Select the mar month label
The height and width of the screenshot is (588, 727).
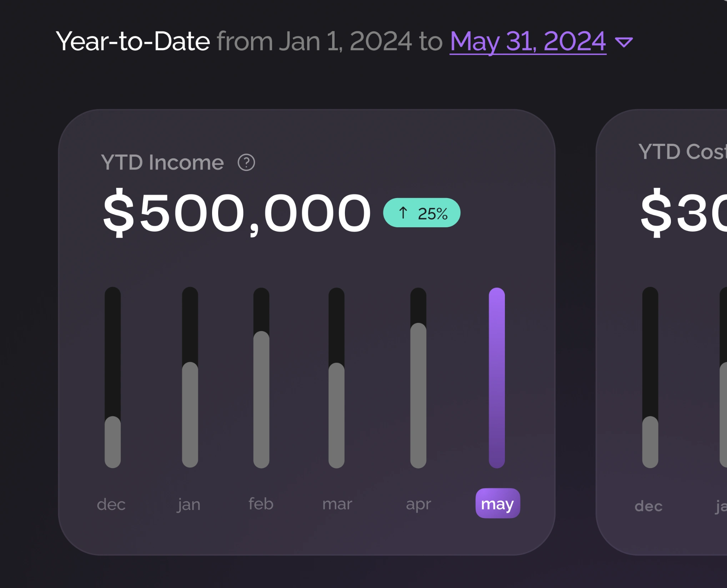(337, 504)
